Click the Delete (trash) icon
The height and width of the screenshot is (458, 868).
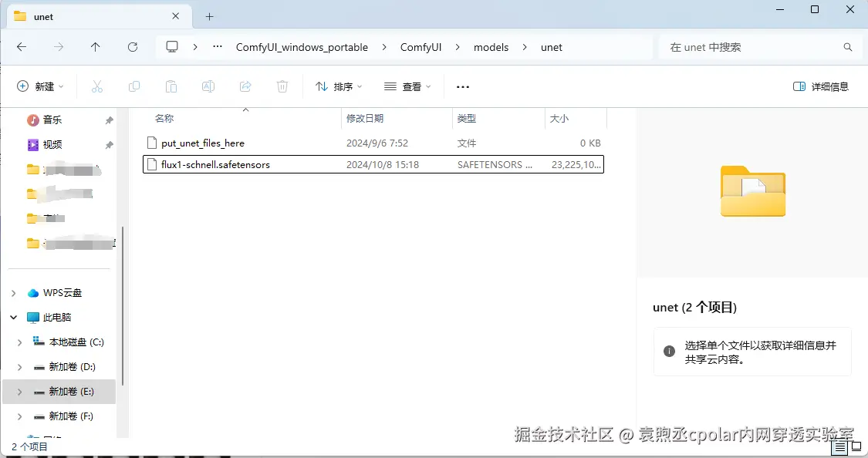pyautogui.click(x=282, y=86)
